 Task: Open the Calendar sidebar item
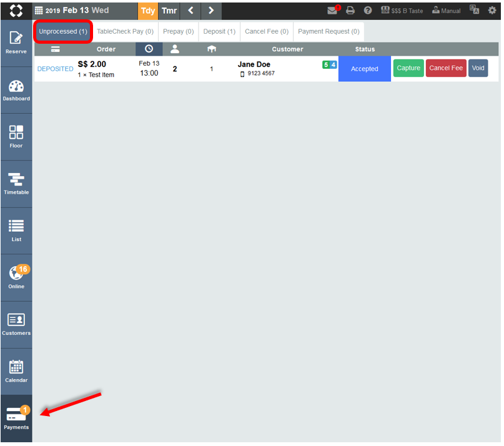coord(16,372)
